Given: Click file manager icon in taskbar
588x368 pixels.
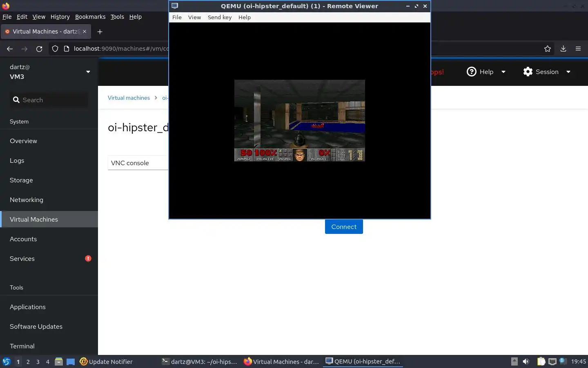Looking at the screenshot, I should coord(59,361).
